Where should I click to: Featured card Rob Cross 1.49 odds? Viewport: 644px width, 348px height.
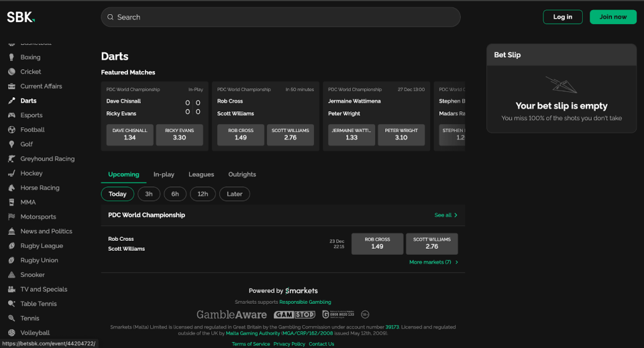[241, 135]
